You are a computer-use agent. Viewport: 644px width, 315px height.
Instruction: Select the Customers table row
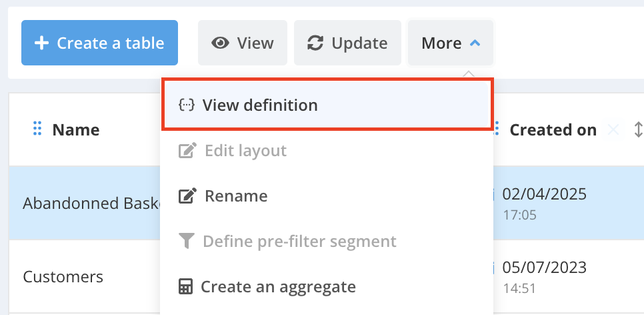pyautogui.click(x=63, y=276)
